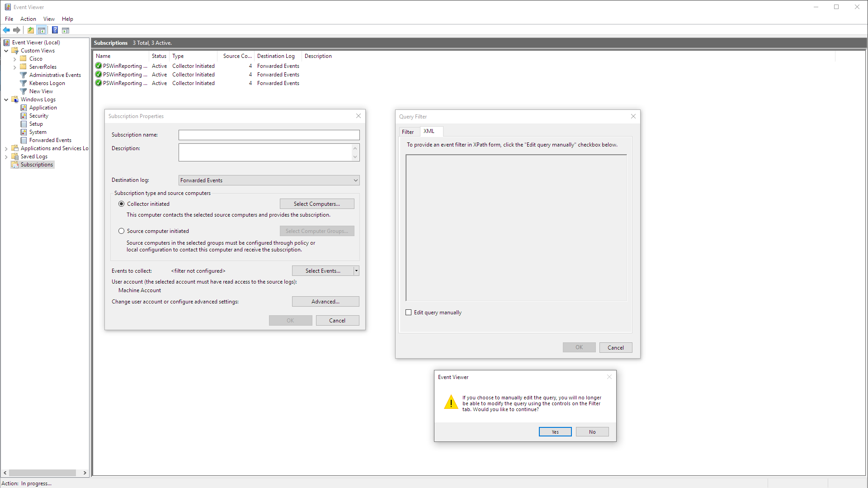868x488 pixels.
Task: Toggle the Show/Hide Console Tree toolbar icon
Action: pos(42,30)
